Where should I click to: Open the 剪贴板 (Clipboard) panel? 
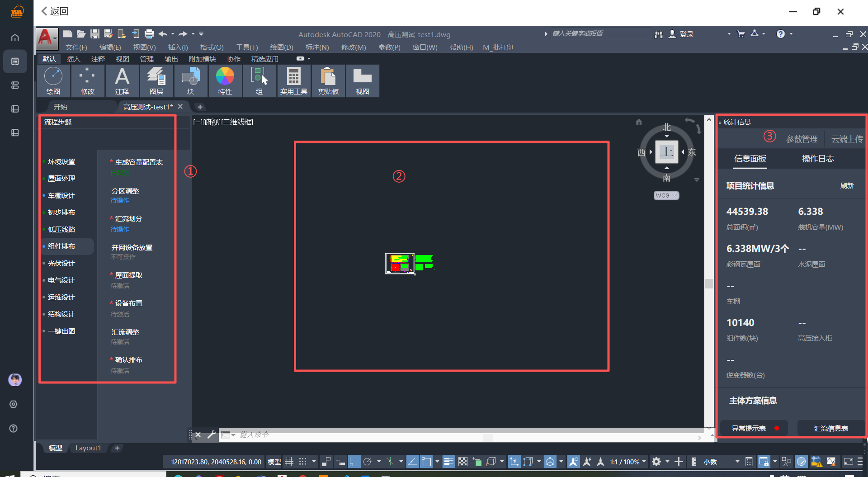click(328, 80)
